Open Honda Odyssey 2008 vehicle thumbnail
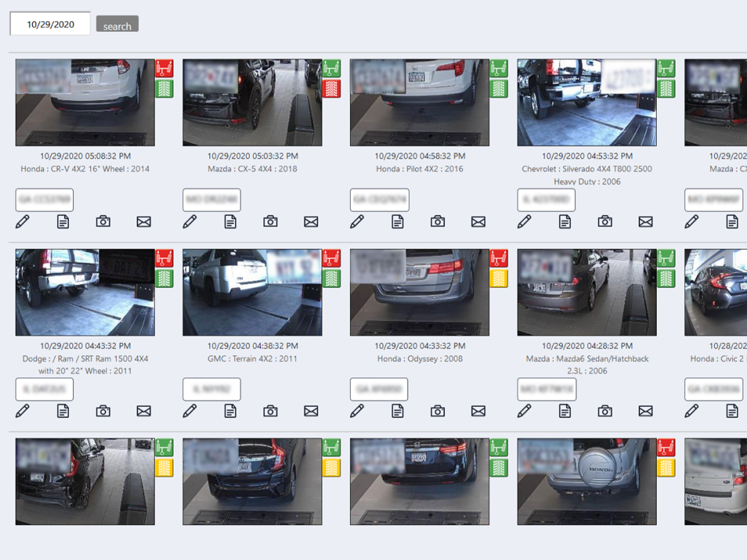The width and height of the screenshot is (747, 560). point(419,292)
